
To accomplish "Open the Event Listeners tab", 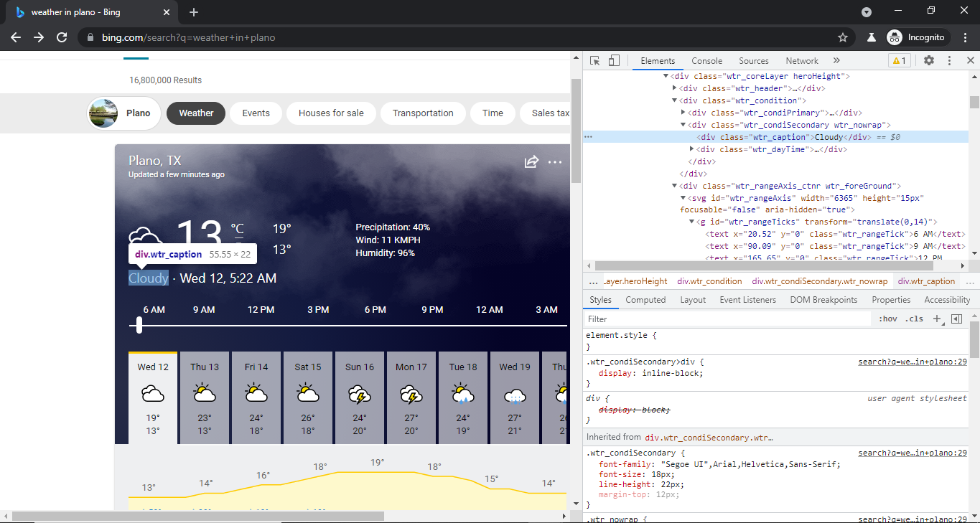I will pyautogui.click(x=747, y=300).
